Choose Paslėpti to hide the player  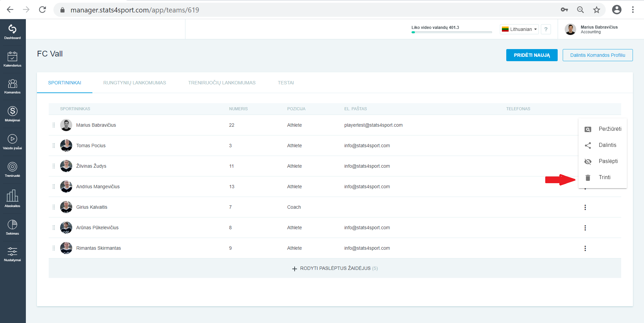603,161
